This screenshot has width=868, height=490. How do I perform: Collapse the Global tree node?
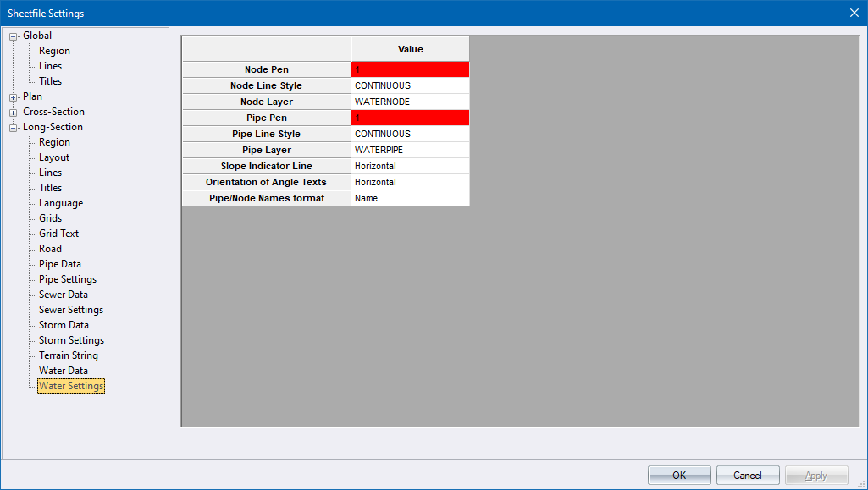pos(14,36)
